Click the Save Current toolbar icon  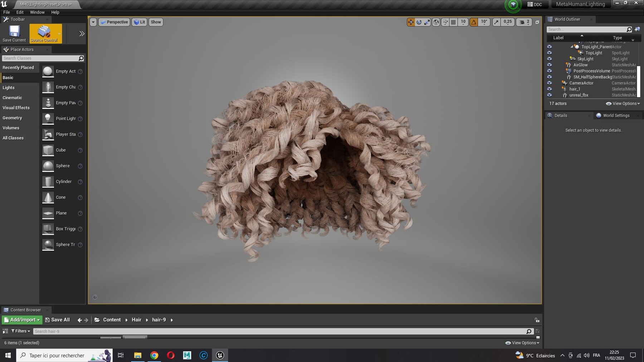[x=14, y=34]
